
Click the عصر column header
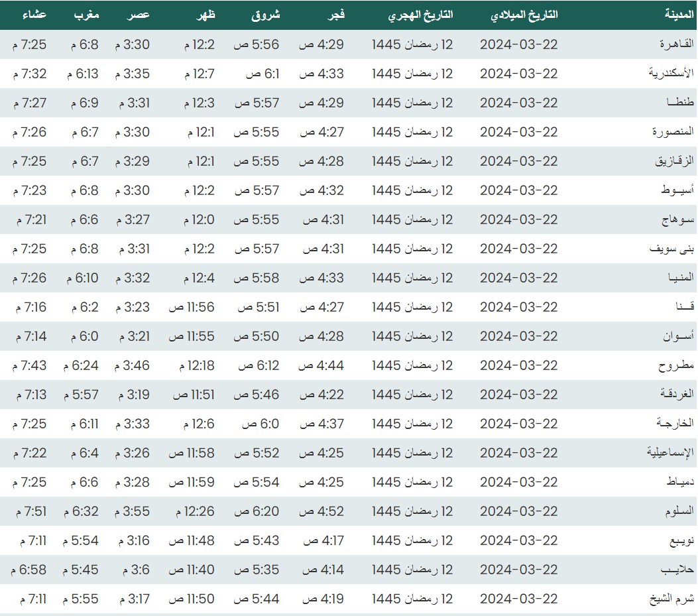[139, 15]
